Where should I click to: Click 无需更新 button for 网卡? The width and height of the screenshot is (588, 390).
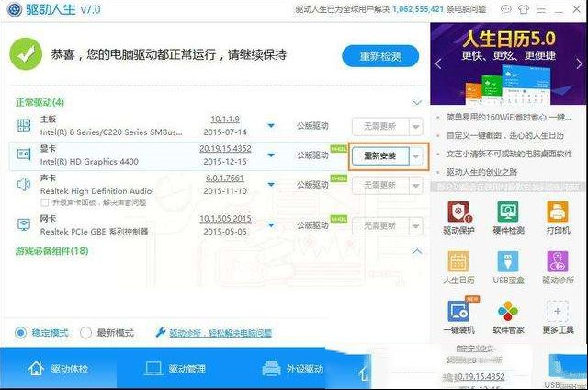pyautogui.click(x=380, y=226)
